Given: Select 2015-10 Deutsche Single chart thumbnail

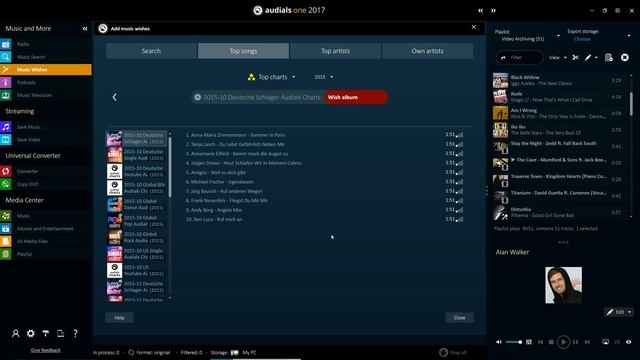Looking at the screenshot, I should point(115,155).
